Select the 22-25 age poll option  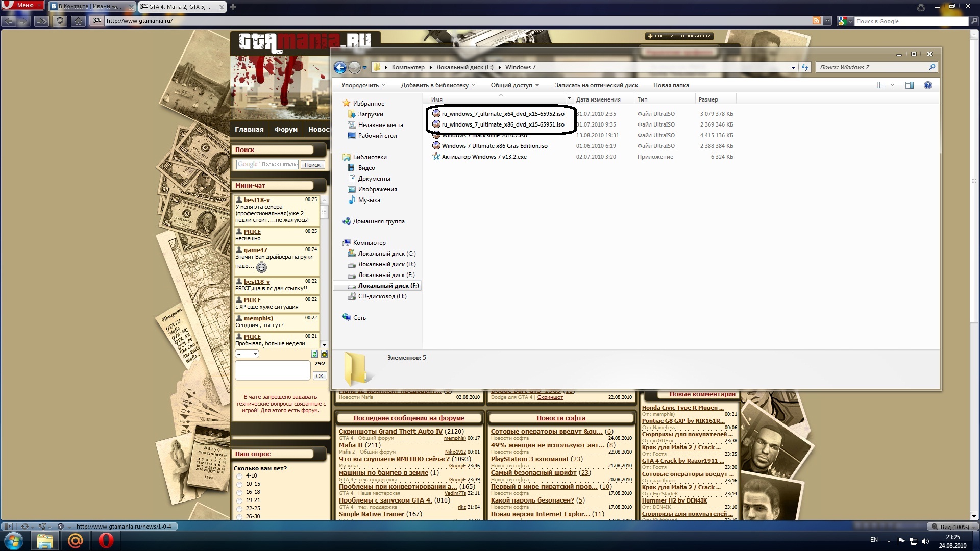pyautogui.click(x=239, y=509)
